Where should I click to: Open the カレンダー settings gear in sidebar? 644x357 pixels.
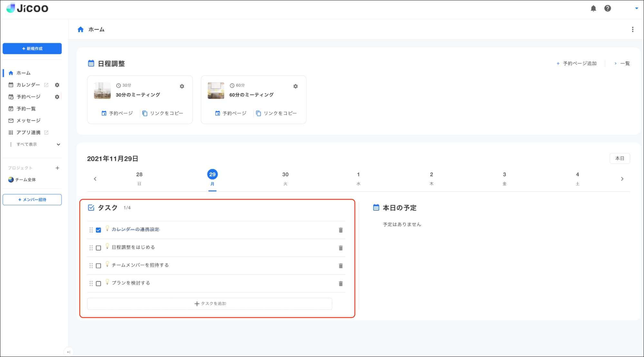[x=57, y=85]
